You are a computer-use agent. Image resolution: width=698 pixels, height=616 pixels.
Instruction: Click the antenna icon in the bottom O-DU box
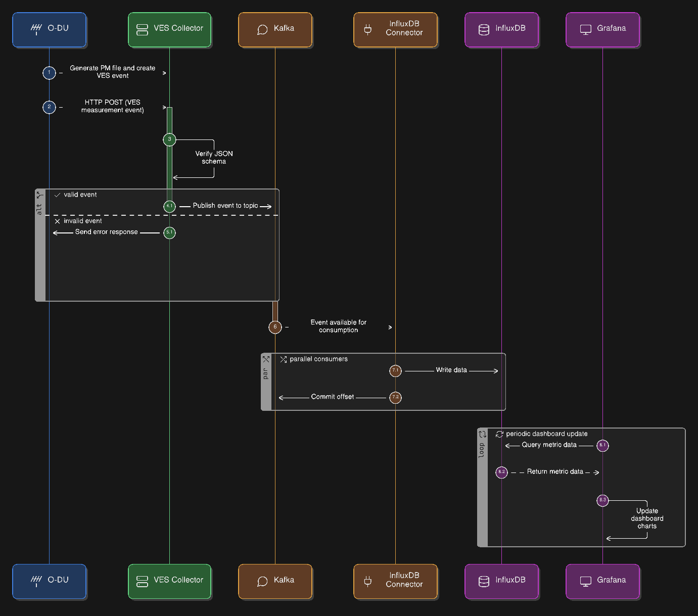[x=36, y=581]
